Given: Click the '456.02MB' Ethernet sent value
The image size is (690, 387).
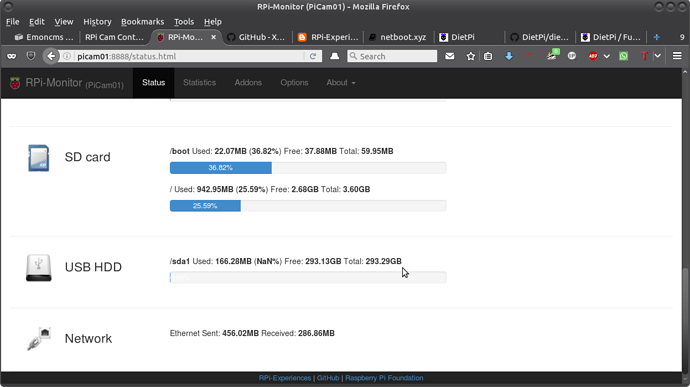Looking at the screenshot, I should [x=240, y=333].
